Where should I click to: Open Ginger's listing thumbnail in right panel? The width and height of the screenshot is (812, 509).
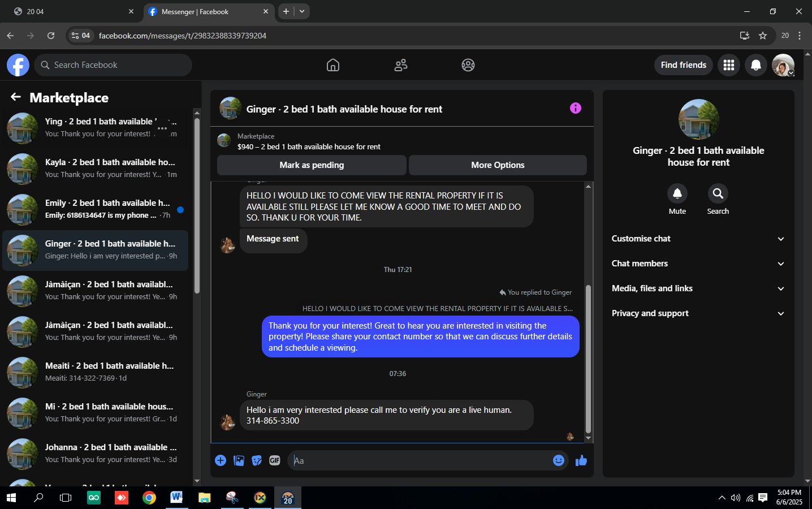[699, 119]
